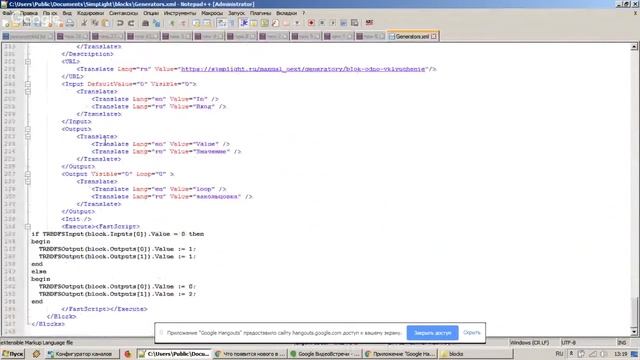This screenshot has height=360, width=640.
Task: Close the Generators.xml tab
Action: click(433, 36)
